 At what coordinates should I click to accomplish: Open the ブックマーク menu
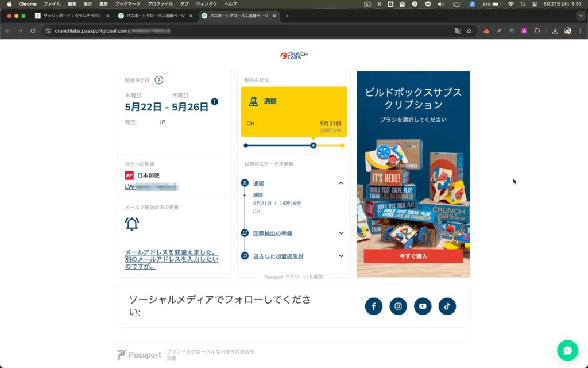click(x=127, y=4)
